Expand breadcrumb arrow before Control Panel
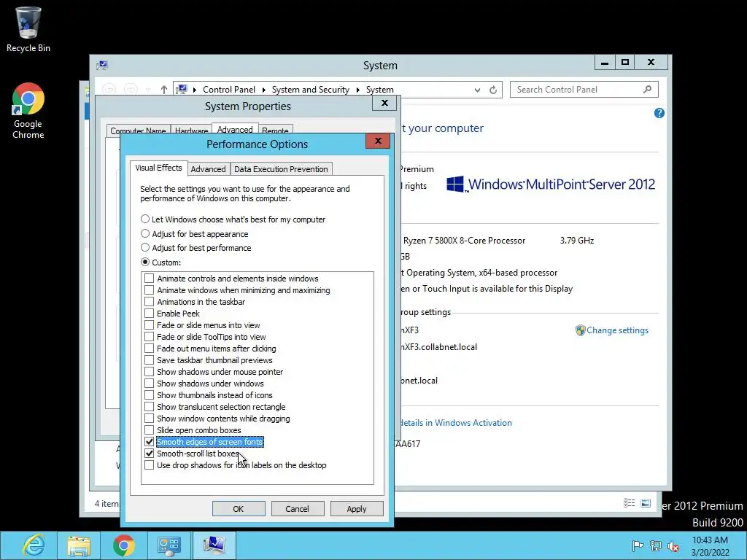The width and height of the screenshot is (747, 560). tap(194, 90)
